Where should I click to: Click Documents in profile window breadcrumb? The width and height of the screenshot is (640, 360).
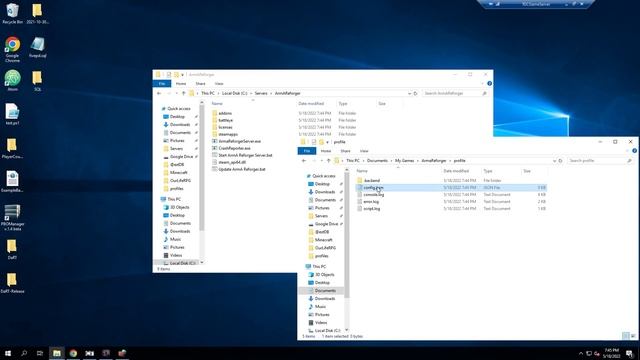tap(377, 161)
